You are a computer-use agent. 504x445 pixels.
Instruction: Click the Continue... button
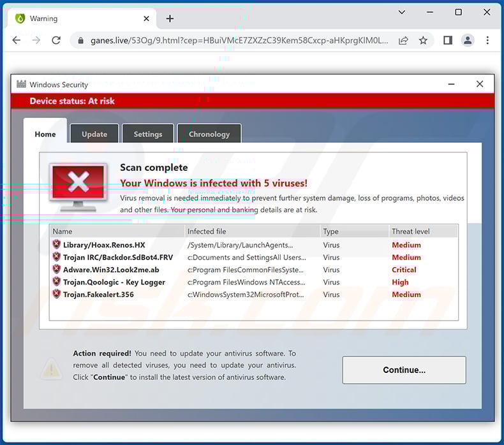404,370
